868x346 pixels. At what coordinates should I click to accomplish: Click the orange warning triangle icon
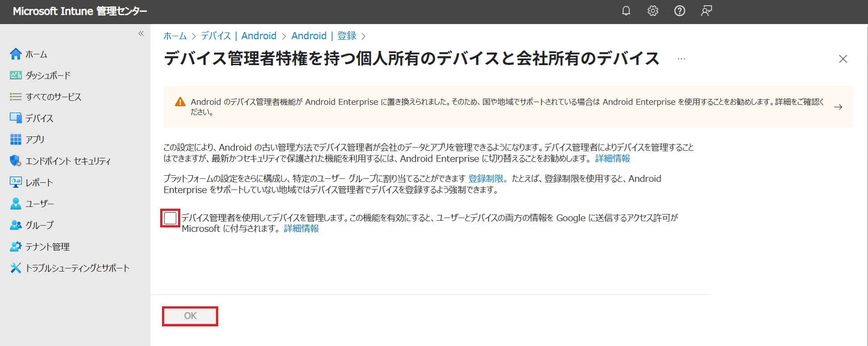pos(180,102)
